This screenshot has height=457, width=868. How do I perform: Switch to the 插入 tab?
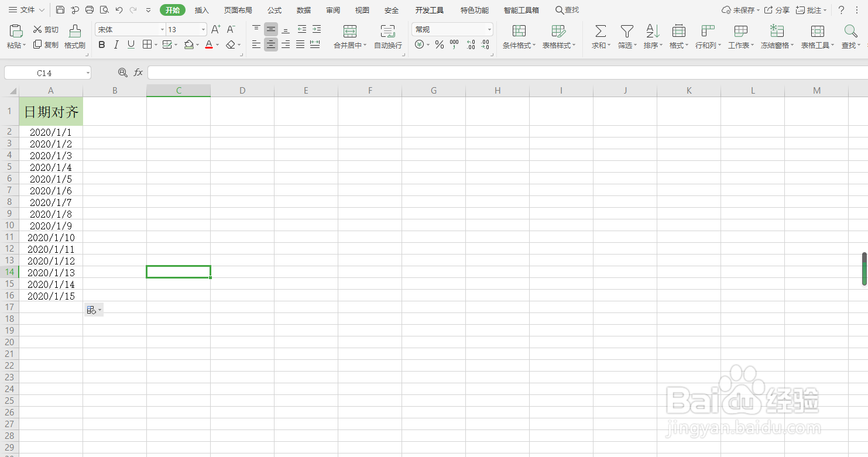(x=202, y=10)
